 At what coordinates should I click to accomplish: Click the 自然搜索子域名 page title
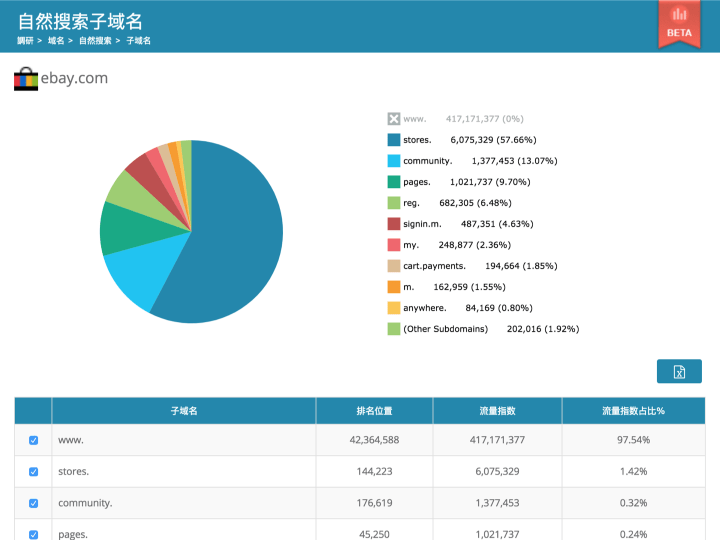pyautogui.click(x=80, y=21)
